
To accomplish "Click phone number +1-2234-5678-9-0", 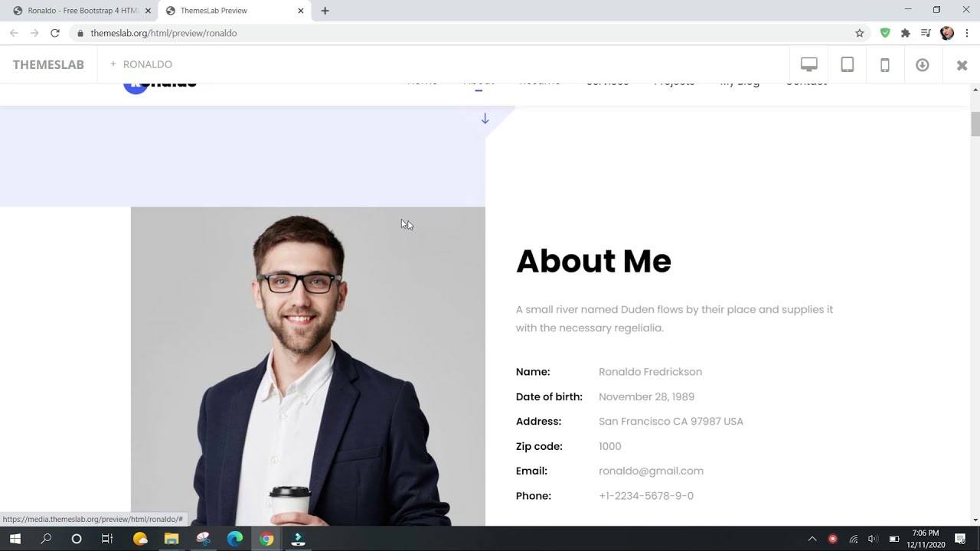I will (x=646, y=496).
